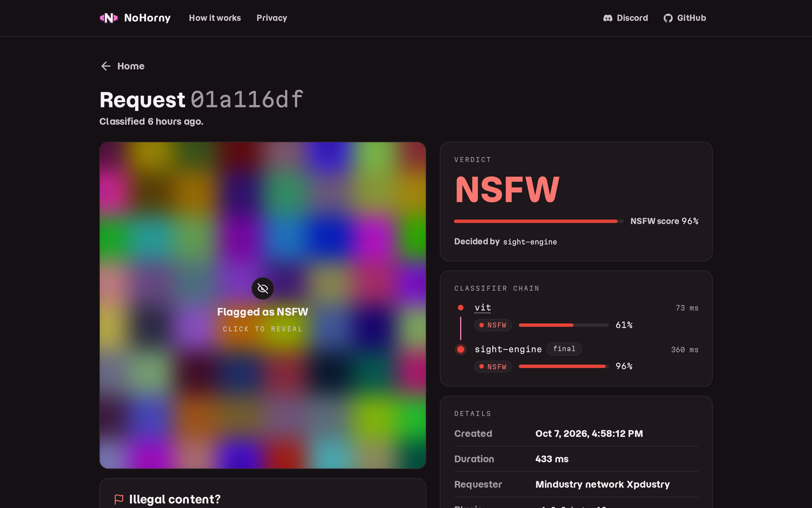Click the Illegal content? heading
Screen dimensions: 812x508
175,499
